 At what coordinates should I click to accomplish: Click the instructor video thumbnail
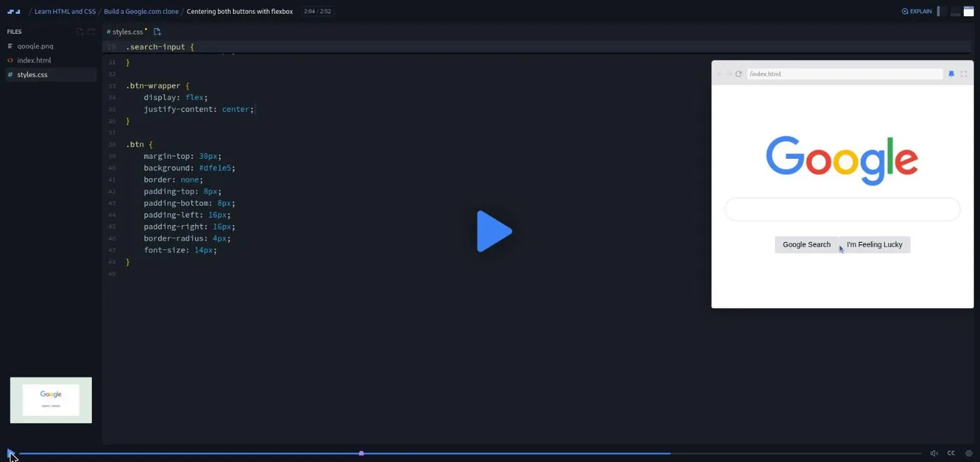[51, 400]
